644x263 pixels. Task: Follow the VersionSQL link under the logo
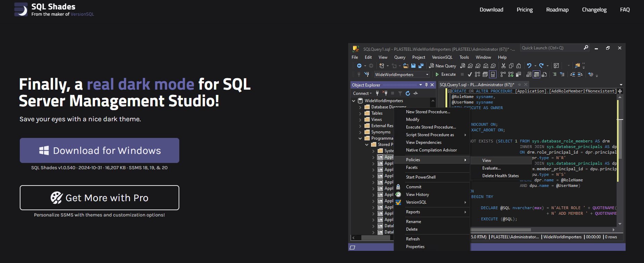(x=82, y=14)
